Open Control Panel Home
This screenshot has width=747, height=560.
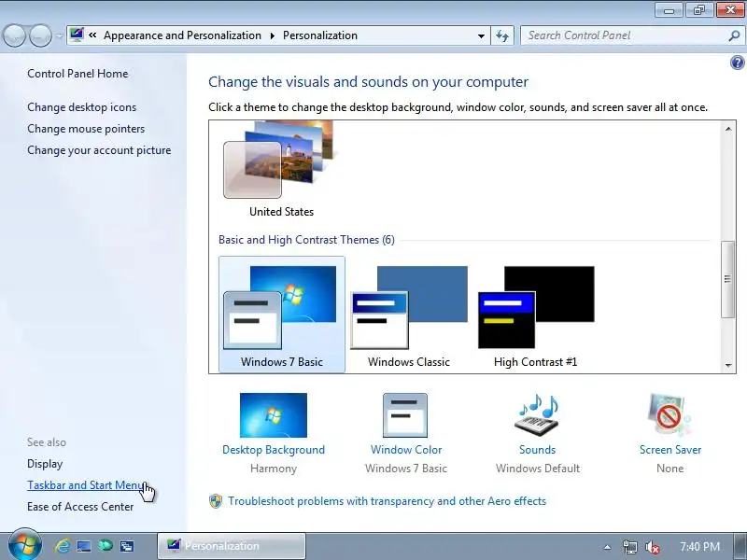[x=78, y=74]
